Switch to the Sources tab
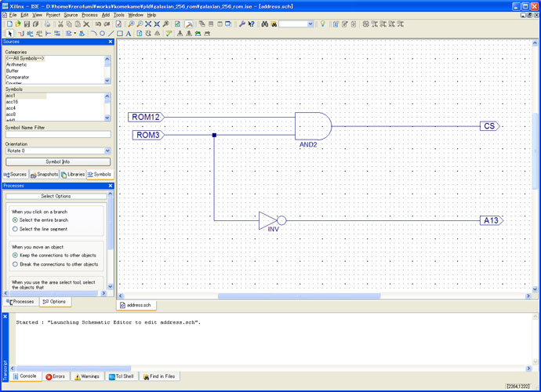Viewport: 541px width, 392px height. (15, 175)
